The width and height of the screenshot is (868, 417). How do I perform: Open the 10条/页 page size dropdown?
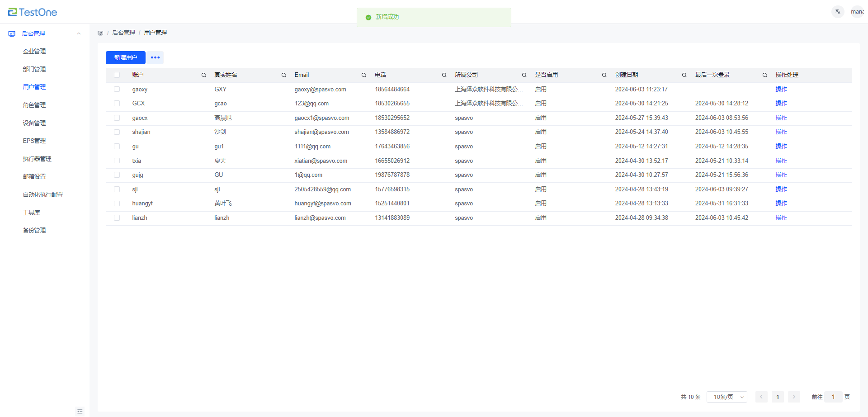(x=726, y=397)
